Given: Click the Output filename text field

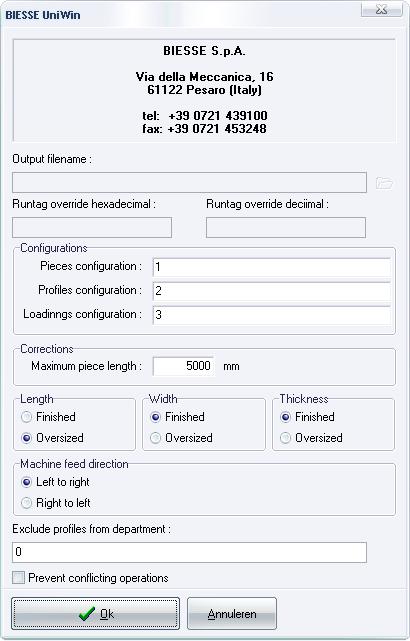Looking at the screenshot, I should pyautogui.click(x=189, y=182).
